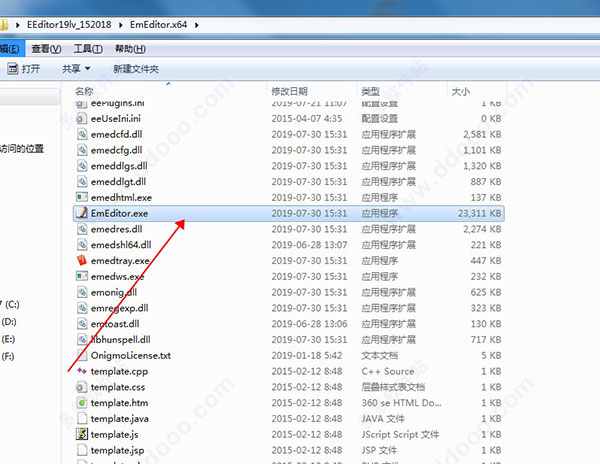600x464 pixels.
Task: Click the emeddlgt.dll file icon
Action: [82, 182]
